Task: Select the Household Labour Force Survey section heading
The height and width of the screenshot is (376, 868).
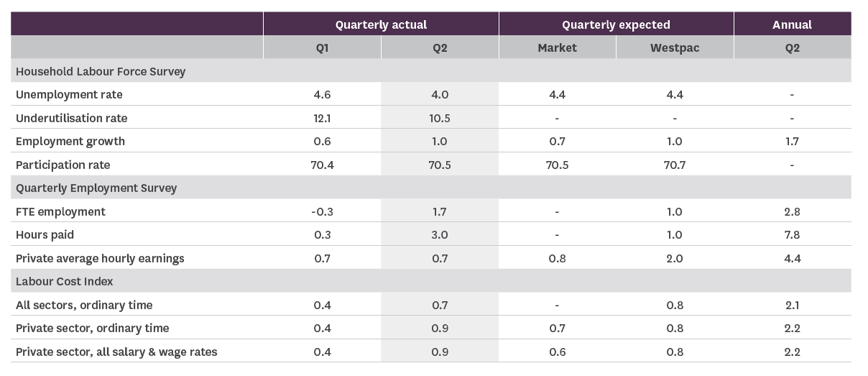Action: coord(101,71)
